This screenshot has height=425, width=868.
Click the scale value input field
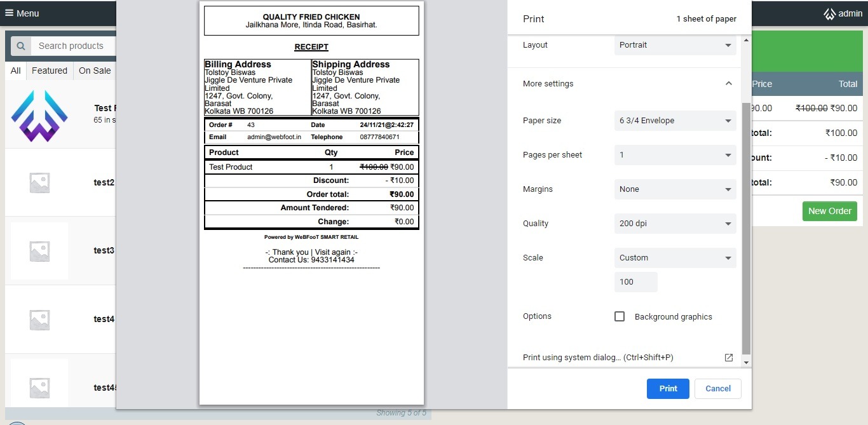[x=635, y=282]
